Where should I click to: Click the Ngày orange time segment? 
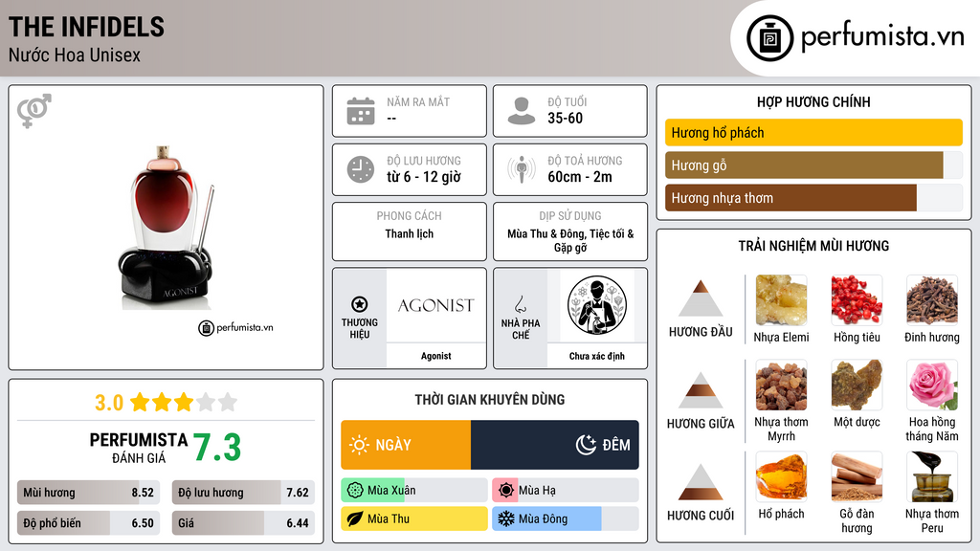406,445
